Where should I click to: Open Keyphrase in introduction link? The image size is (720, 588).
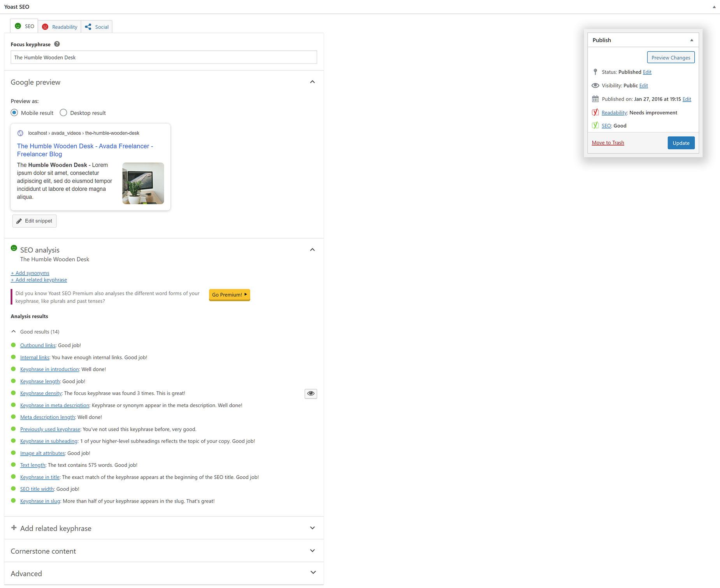tap(49, 369)
